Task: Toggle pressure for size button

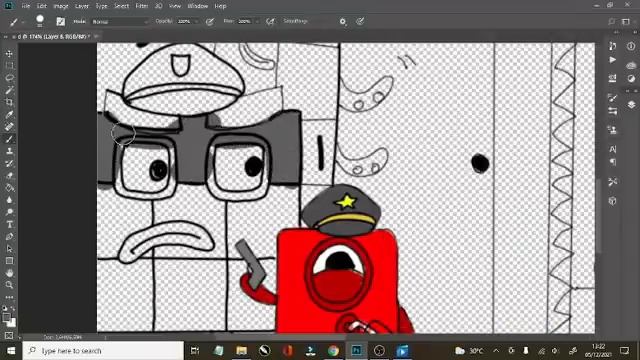Action: [360, 21]
